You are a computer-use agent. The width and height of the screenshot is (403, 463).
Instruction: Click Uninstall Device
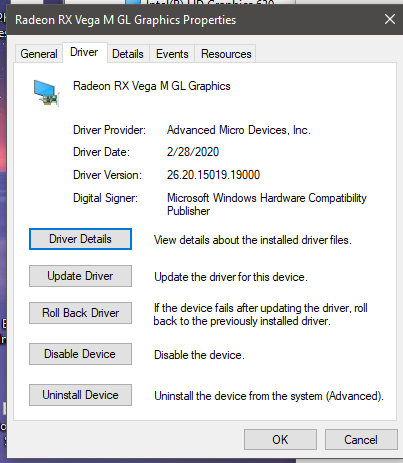pyautogui.click(x=80, y=395)
